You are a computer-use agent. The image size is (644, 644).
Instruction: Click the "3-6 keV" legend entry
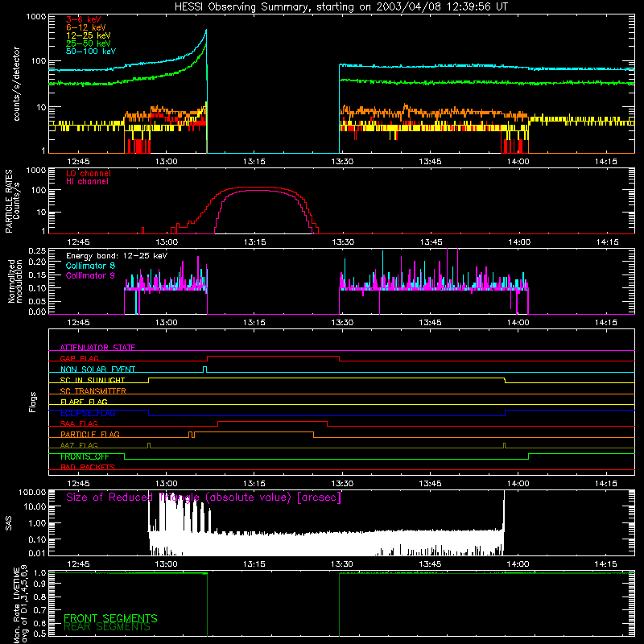[84, 19]
